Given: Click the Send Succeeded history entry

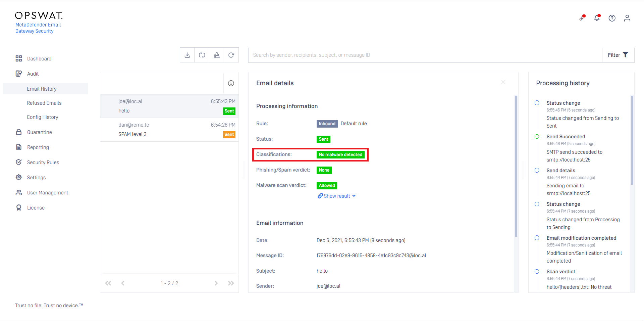Looking at the screenshot, I should pos(566,137).
